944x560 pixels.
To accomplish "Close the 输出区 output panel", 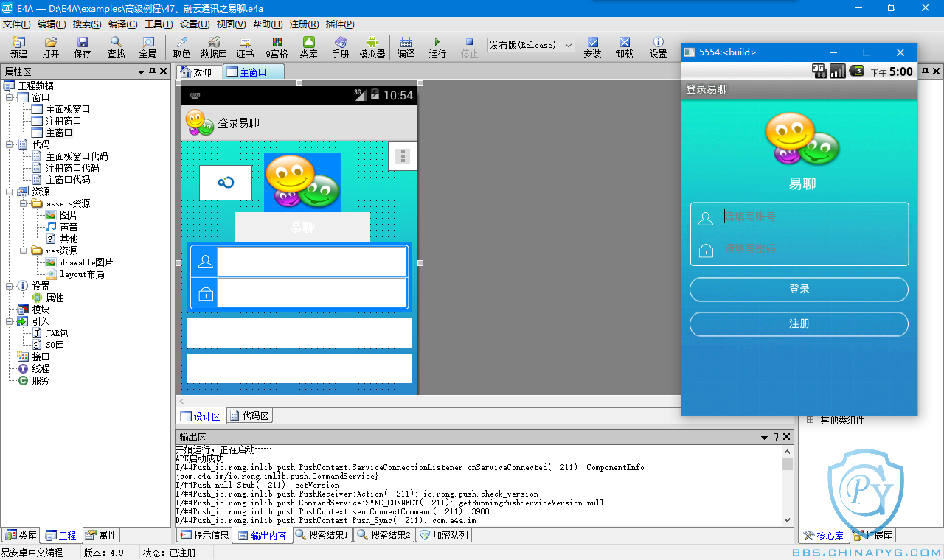I will [787, 437].
